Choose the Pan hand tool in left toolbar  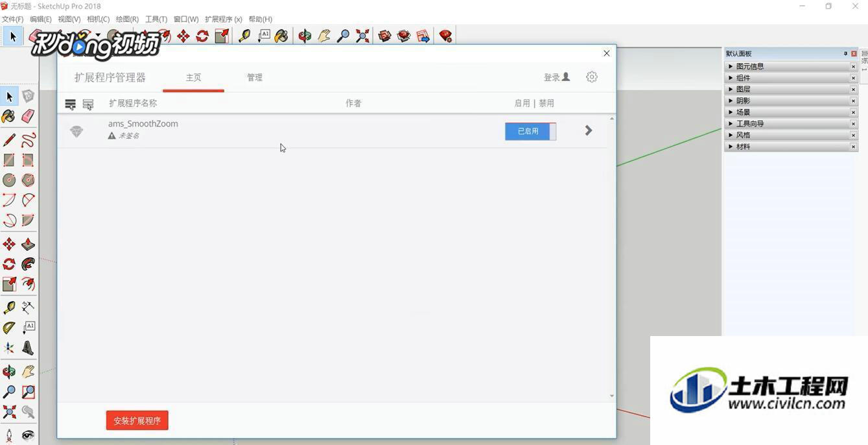coord(28,372)
